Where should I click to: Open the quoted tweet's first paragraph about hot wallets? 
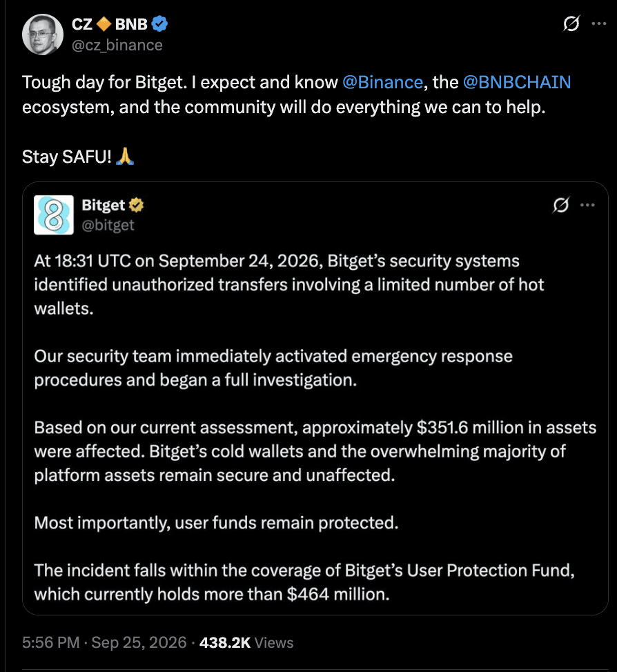point(289,284)
